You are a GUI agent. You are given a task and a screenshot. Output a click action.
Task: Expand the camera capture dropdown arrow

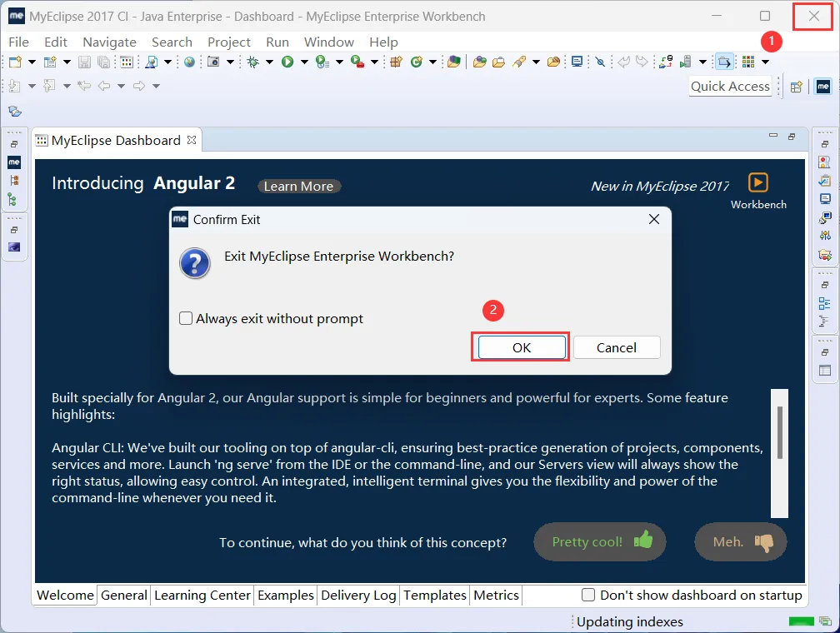(x=230, y=62)
